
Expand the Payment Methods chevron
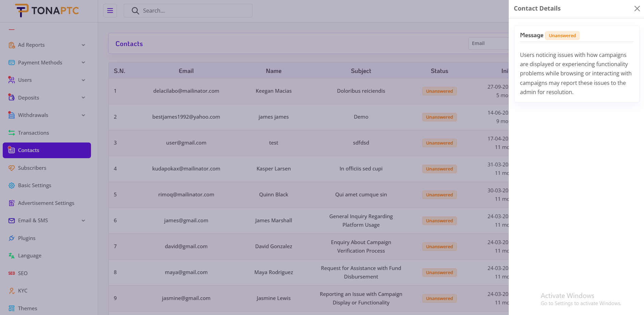83,62
